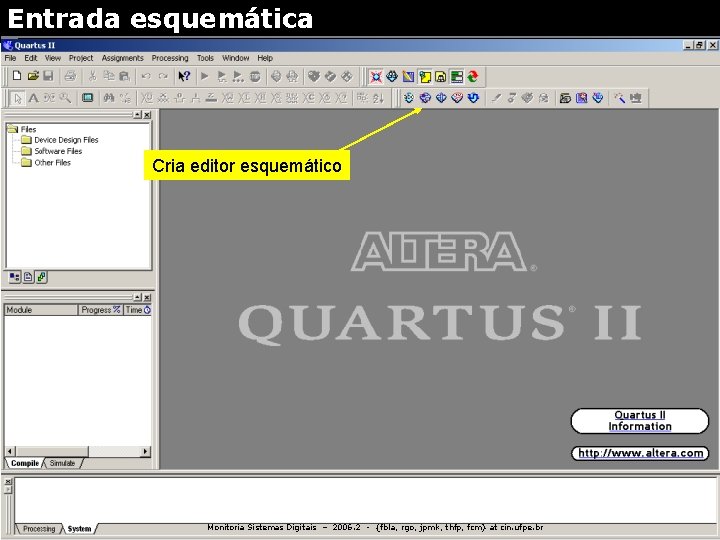Click the Paste clipboard icon
720x540 pixels.
coord(124,76)
